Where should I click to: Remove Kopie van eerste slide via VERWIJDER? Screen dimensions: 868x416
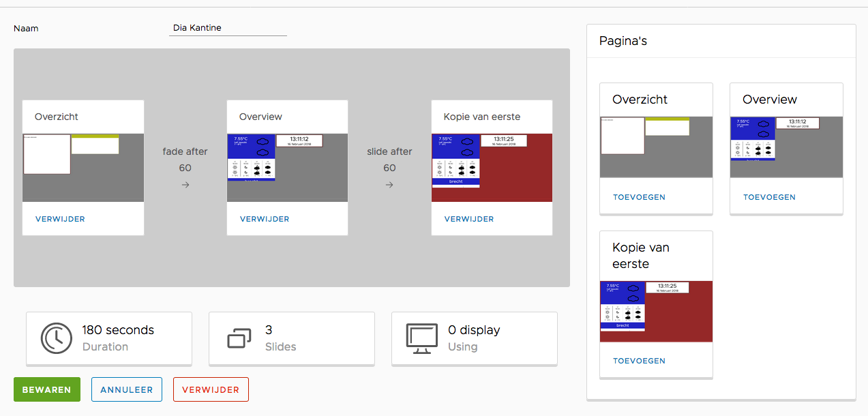469,219
